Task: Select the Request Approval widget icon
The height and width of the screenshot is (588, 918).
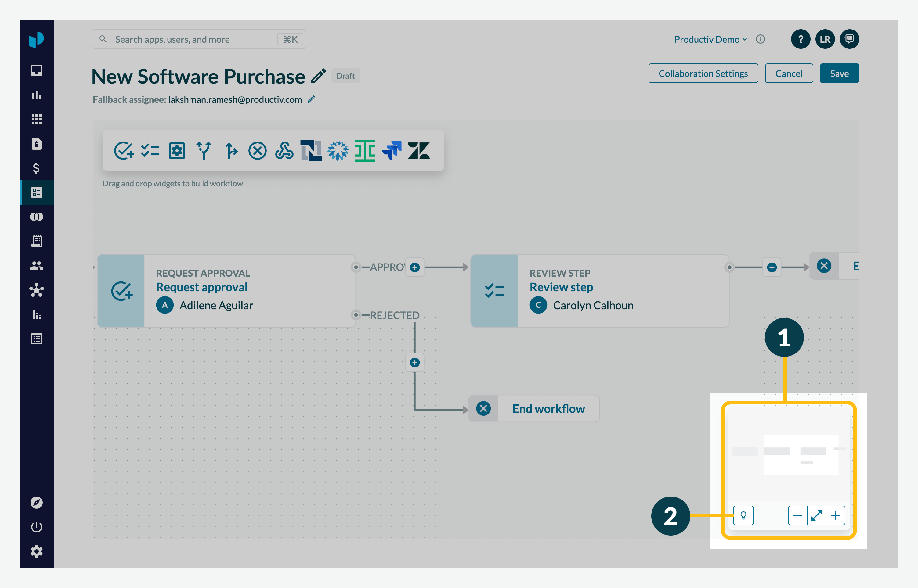Action: tap(124, 150)
